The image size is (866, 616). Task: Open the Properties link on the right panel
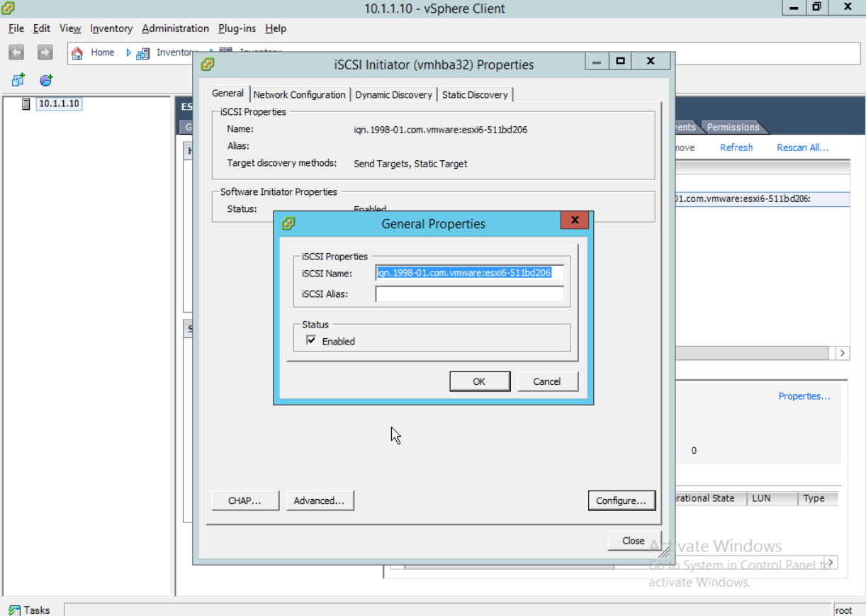[x=804, y=396]
